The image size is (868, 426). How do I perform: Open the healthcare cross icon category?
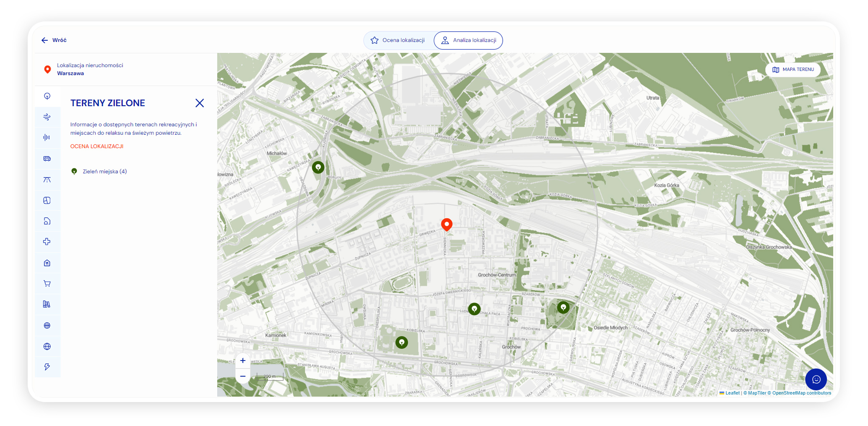click(47, 242)
